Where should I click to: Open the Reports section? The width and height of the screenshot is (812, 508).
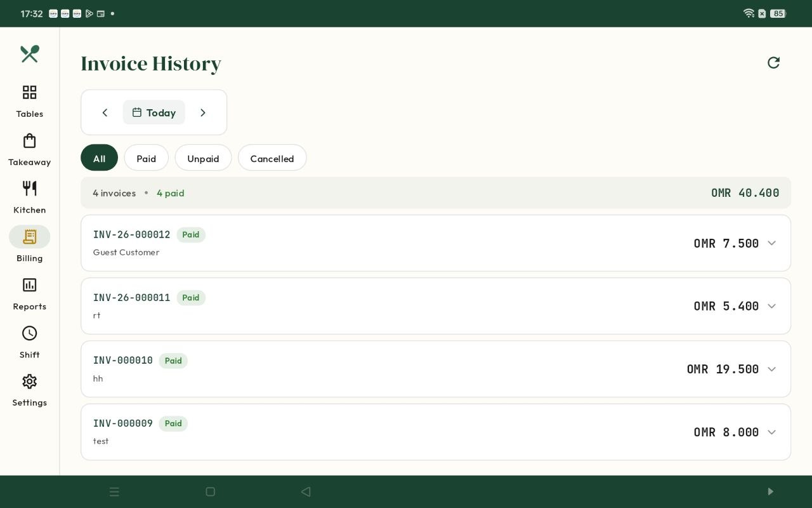29,292
